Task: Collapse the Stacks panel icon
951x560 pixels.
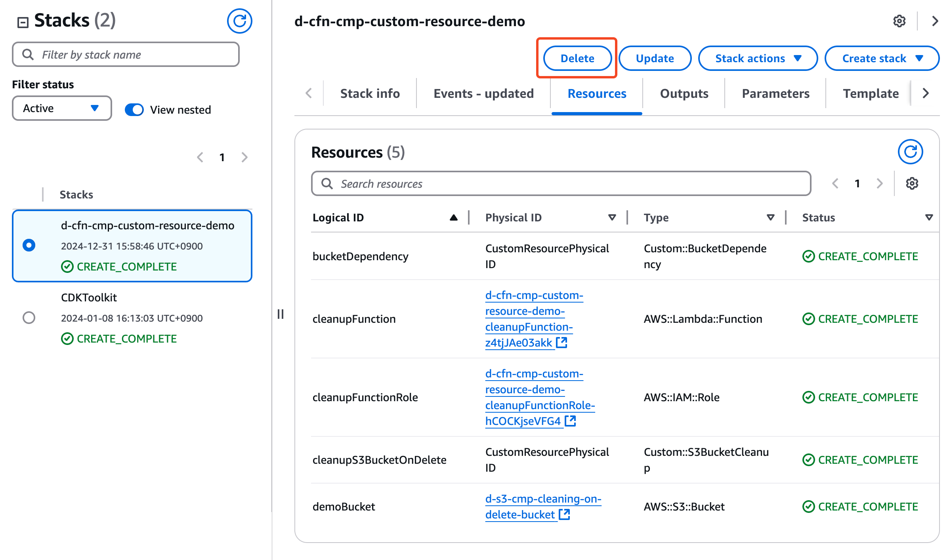Action: click(23, 22)
